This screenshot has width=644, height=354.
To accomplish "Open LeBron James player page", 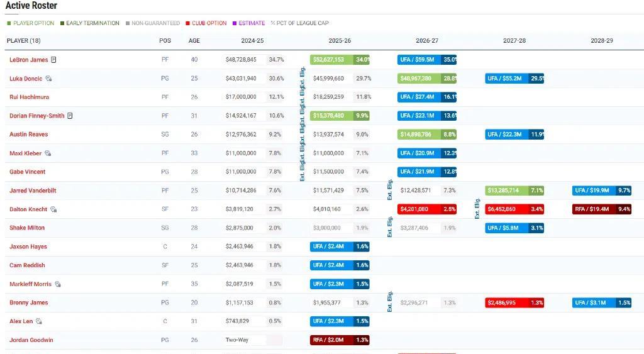I will point(29,60).
